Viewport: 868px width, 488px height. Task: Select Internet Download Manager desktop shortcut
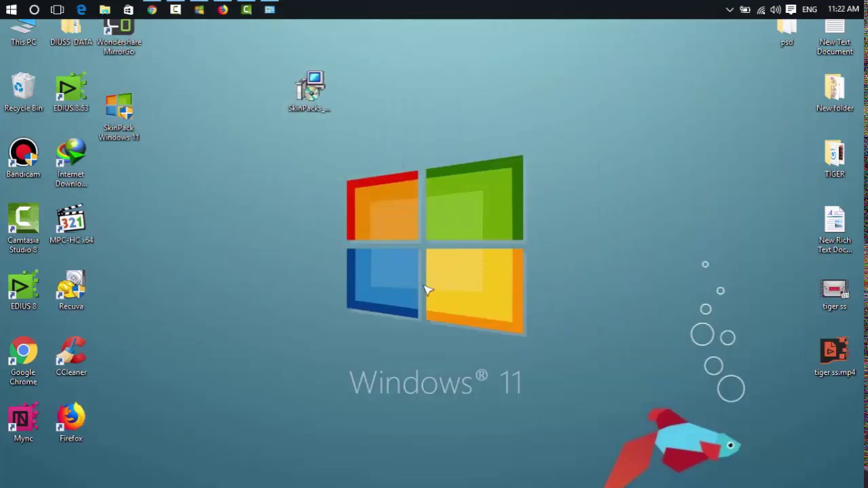pos(71,163)
